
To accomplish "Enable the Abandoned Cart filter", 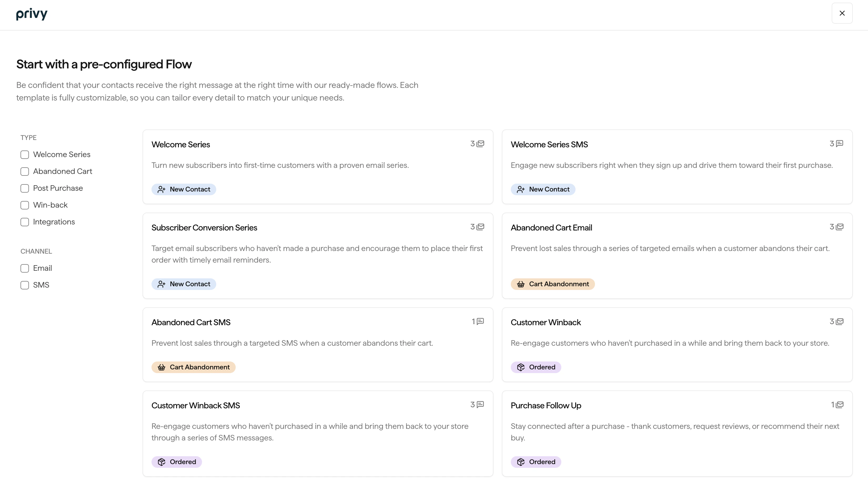I will point(25,172).
